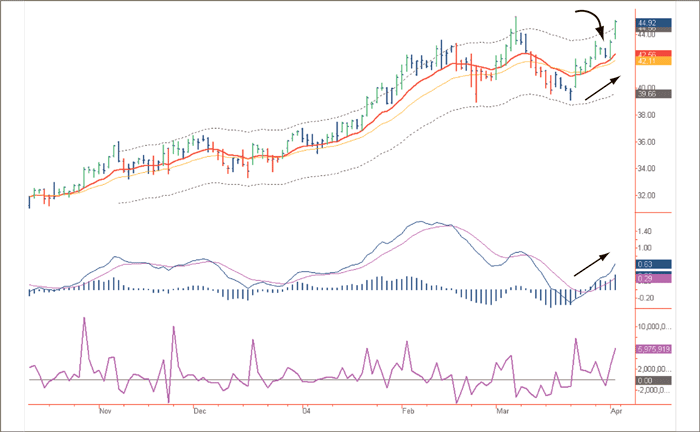Click the curved black arrow annotation
Viewport: 700px width, 432px height.
[595, 22]
